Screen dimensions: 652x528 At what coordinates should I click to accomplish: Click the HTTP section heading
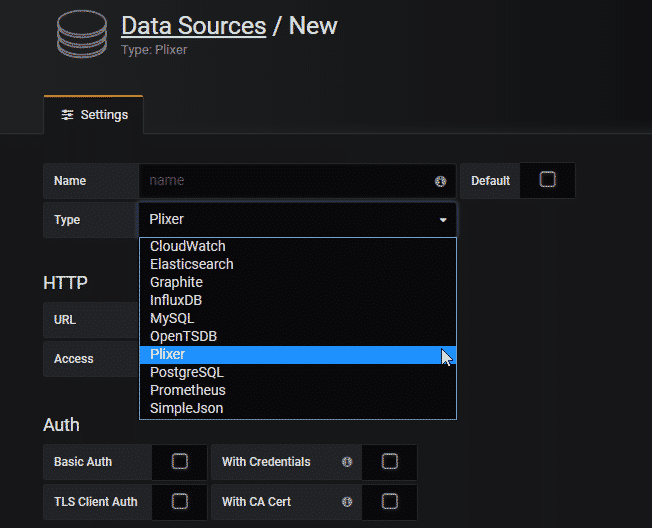65,283
